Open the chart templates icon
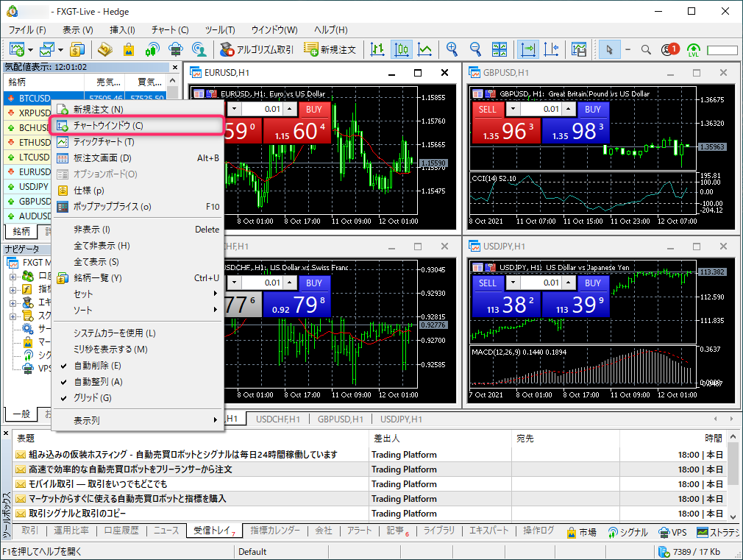The image size is (743, 560). (x=578, y=49)
